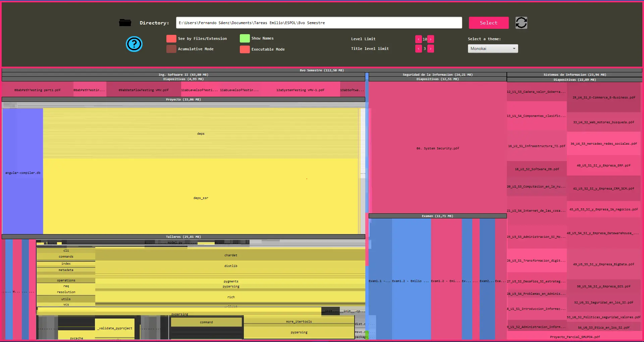Enable Acumulative Mode
Screen dimensions: 644x342
[171, 49]
